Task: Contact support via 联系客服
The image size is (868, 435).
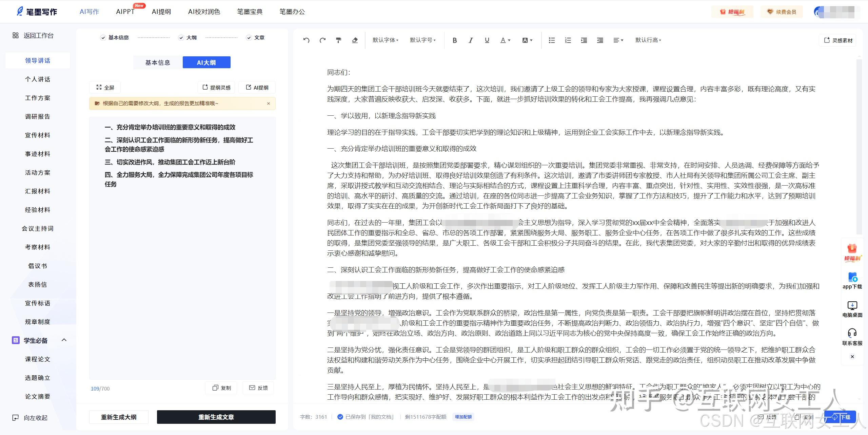Action: [852, 337]
